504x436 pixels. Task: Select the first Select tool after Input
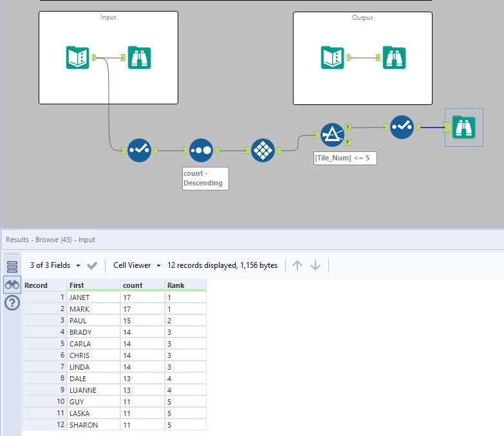click(x=139, y=150)
